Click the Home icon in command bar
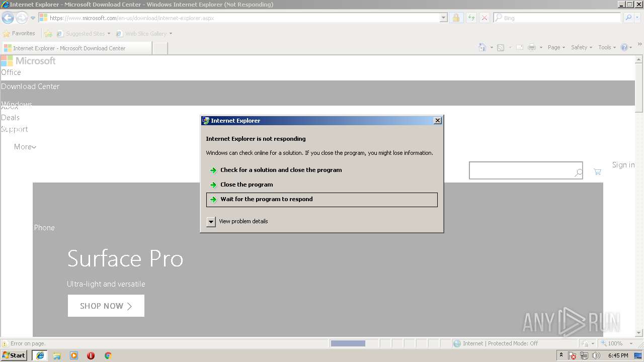Image resolution: width=644 pixels, height=362 pixels. click(x=482, y=47)
